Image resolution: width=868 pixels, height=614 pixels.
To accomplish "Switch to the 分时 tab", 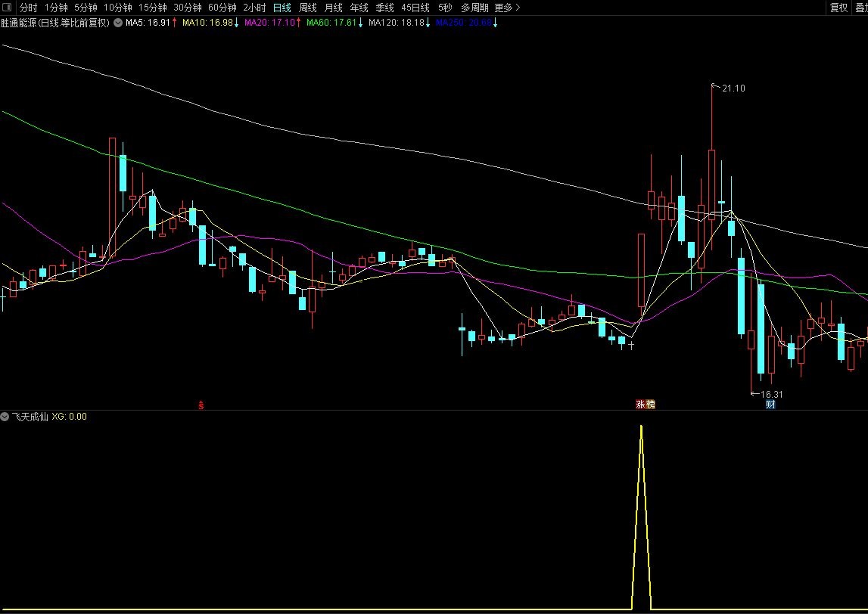I will 28,8.
